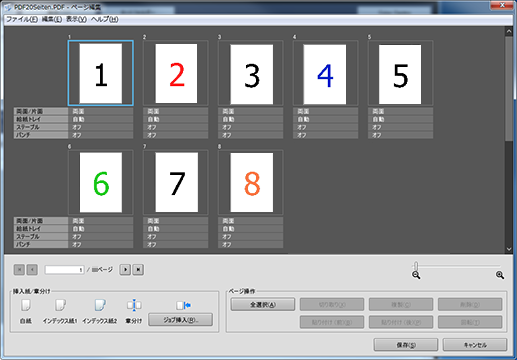Click 回転(T) rotate button

pos(470,322)
